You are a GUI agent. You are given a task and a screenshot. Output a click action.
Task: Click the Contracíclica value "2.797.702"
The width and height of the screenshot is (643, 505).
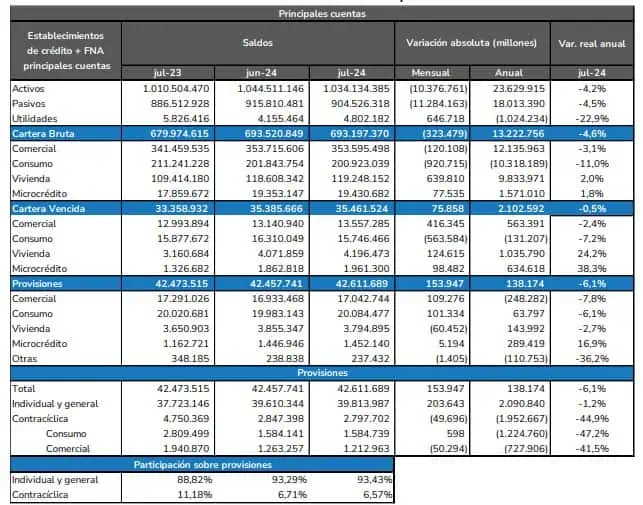(x=366, y=419)
